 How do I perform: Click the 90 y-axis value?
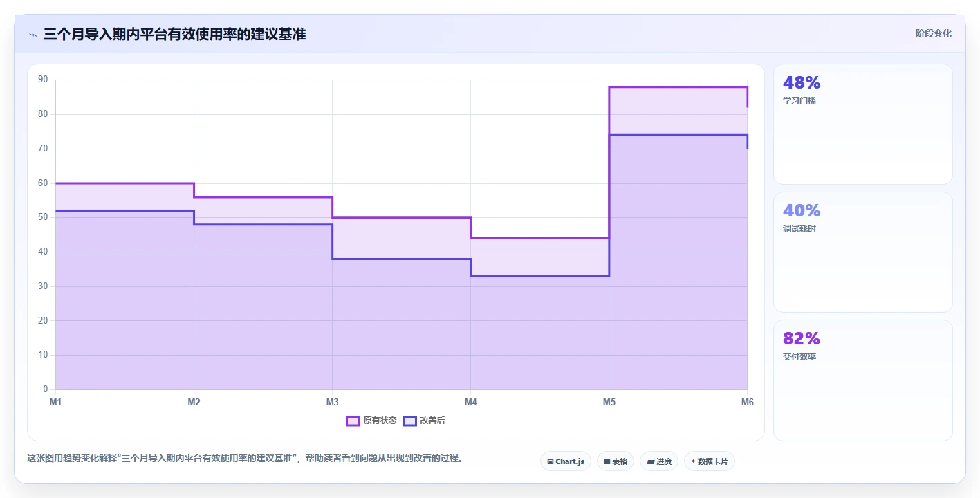pyautogui.click(x=43, y=80)
